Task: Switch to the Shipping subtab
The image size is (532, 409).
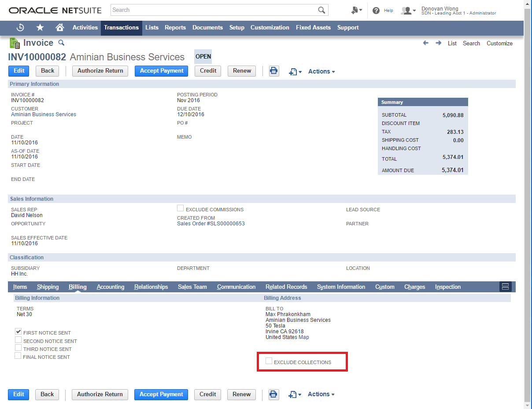Action: click(48, 287)
